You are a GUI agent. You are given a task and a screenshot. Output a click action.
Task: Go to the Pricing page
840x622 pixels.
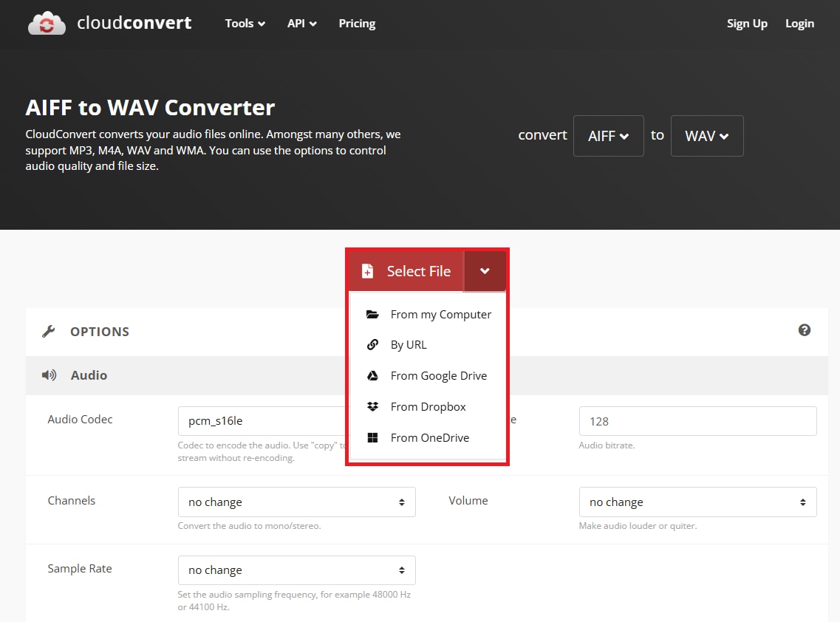point(357,24)
